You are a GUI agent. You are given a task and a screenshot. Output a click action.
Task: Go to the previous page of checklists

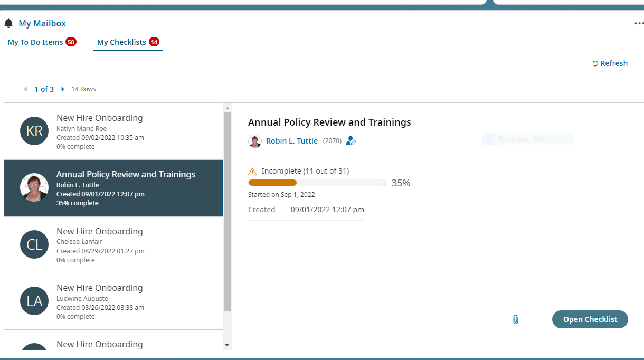25,89
